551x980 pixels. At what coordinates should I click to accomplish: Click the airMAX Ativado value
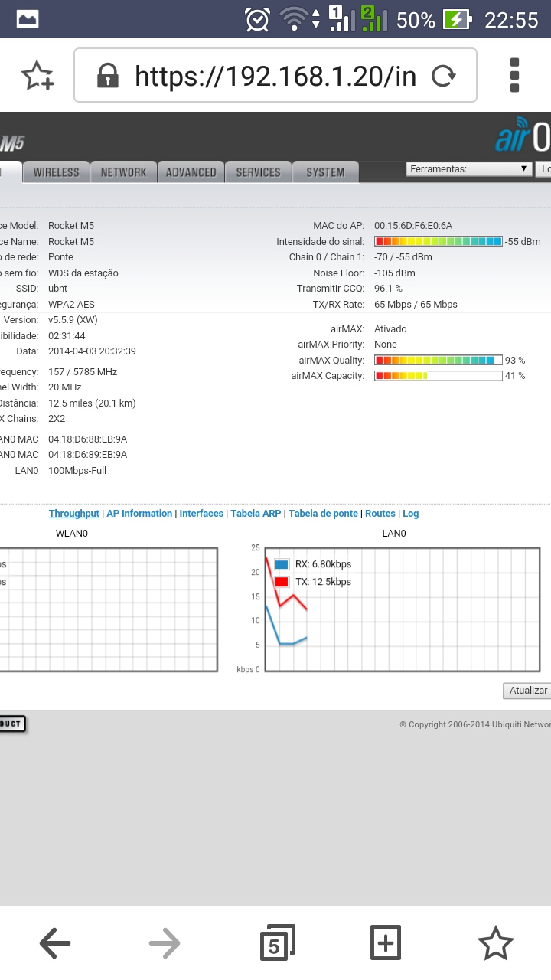(390, 329)
